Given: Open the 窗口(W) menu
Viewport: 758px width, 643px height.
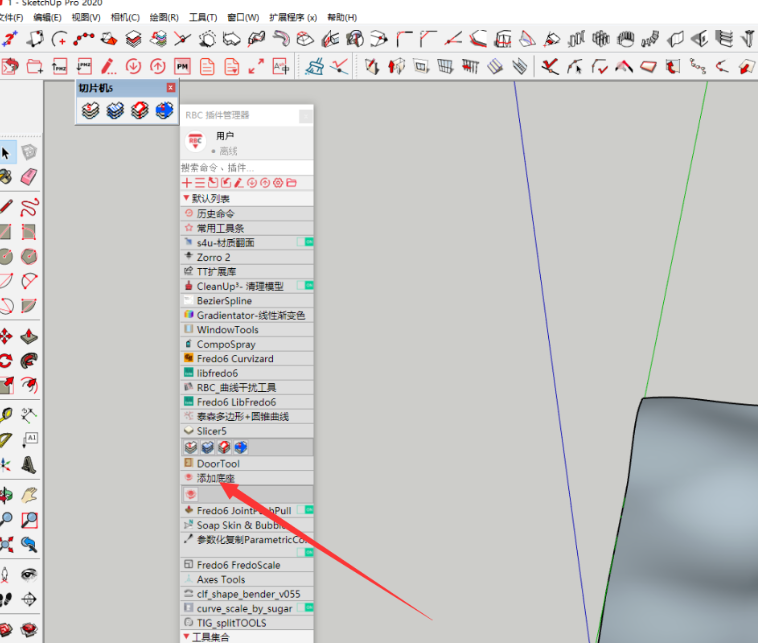Looking at the screenshot, I should pyautogui.click(x=243, y=17).
